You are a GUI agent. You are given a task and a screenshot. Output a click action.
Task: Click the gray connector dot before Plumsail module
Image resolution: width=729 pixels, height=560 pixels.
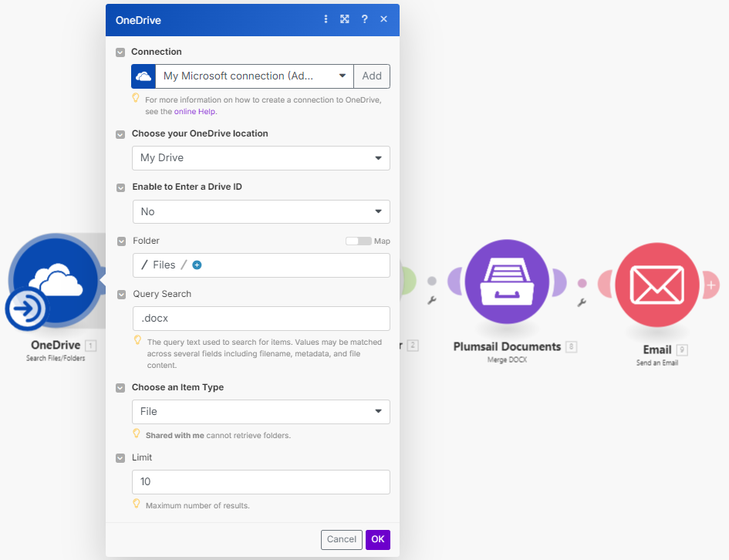(432, 281)
